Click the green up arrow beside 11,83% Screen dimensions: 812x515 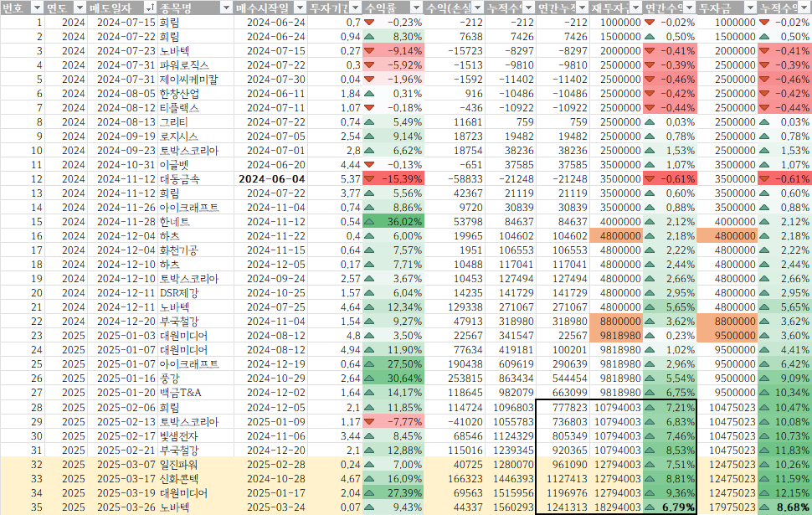point(763,451)
